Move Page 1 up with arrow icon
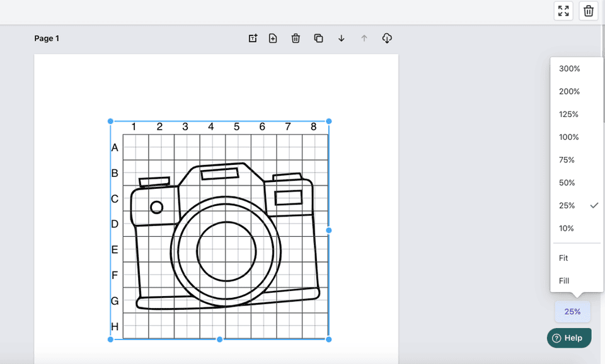The width and height of the screenshot is (605, 364). tap(364, 38)
